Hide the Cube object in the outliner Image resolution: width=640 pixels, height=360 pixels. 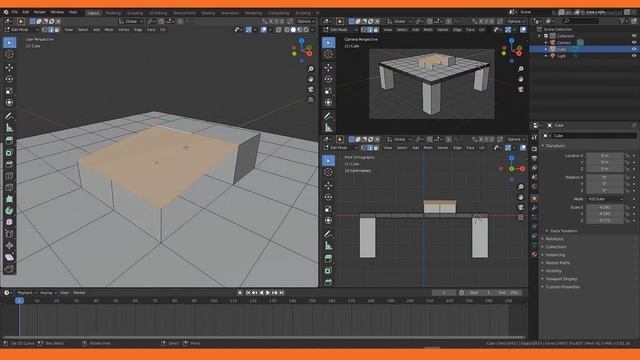[634, 49]
